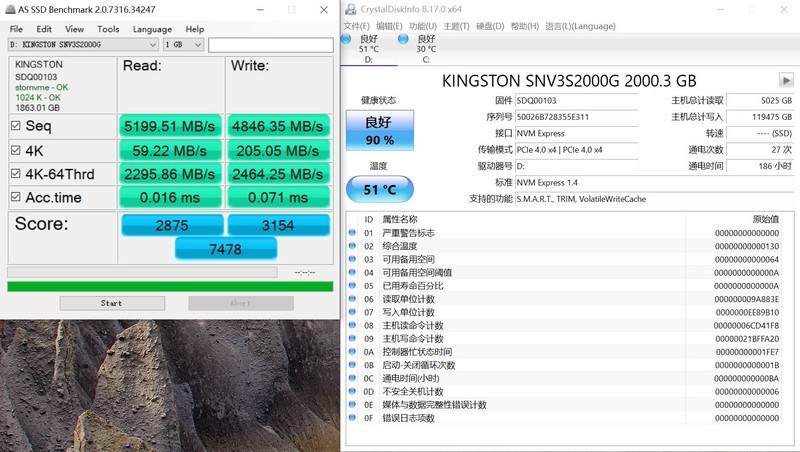Click status dot of attribute 0C row
Image resolution: width=800 pixels, height=452 pixels.
tap(352, 378)
